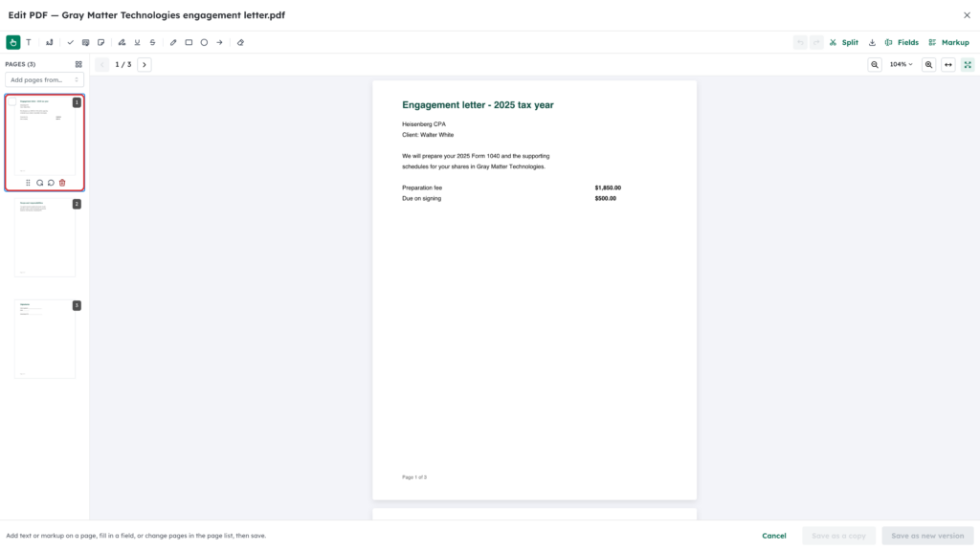Image resolution: width=980 pixels, height=551 pixels.
Task: Go to the next page
Action: pos(145,64)
